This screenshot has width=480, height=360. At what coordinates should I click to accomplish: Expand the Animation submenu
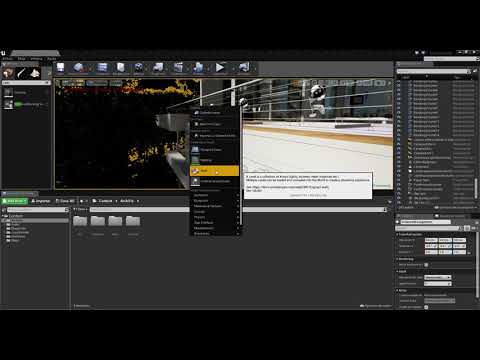(215, 195)
